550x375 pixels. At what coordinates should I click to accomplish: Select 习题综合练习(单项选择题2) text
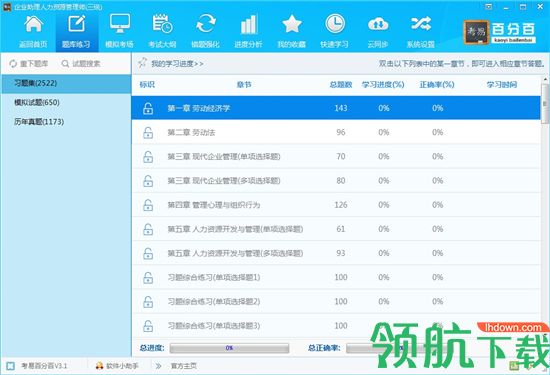tap(214, 302)
